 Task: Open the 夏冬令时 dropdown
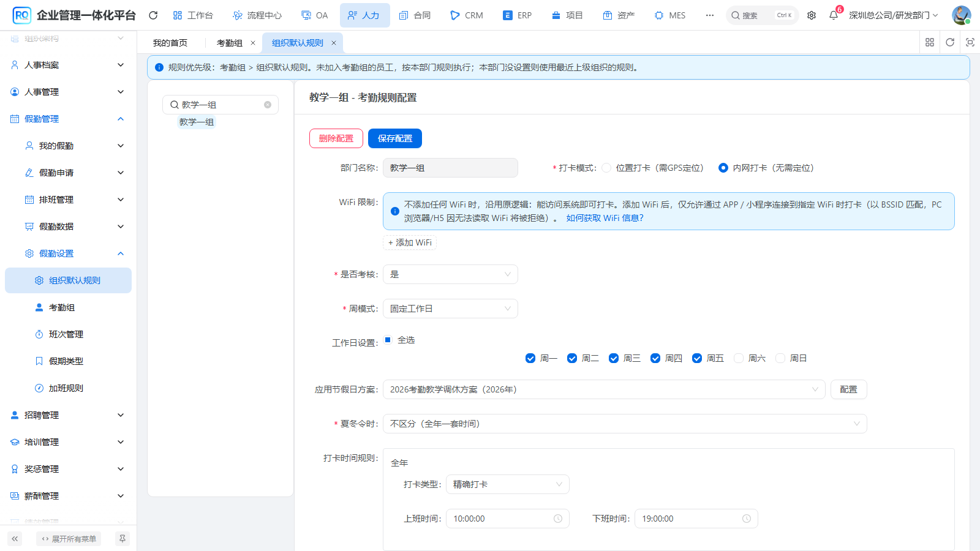click(625, 424)
